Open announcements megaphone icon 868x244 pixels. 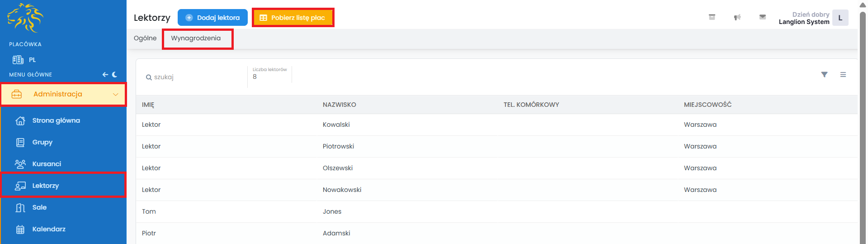coord(737,17)
